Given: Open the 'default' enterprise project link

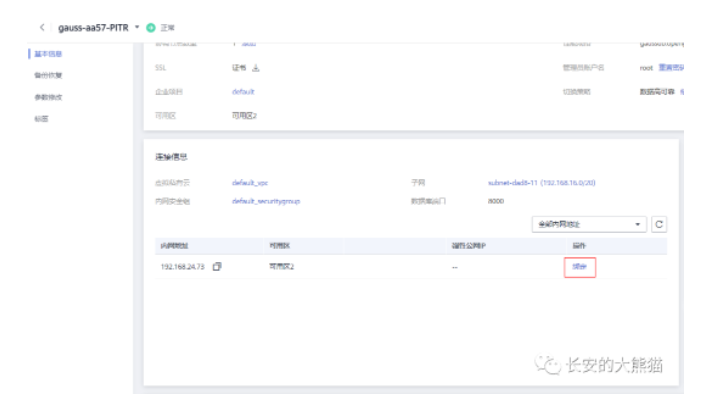Looking at the screenshot, I should click(x=243, y=92).
